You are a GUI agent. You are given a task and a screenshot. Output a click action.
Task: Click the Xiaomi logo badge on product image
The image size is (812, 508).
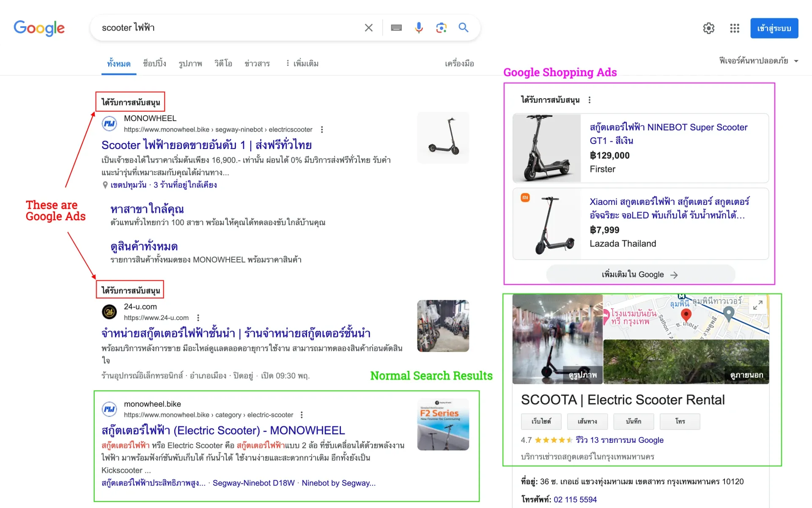(525, 197)
